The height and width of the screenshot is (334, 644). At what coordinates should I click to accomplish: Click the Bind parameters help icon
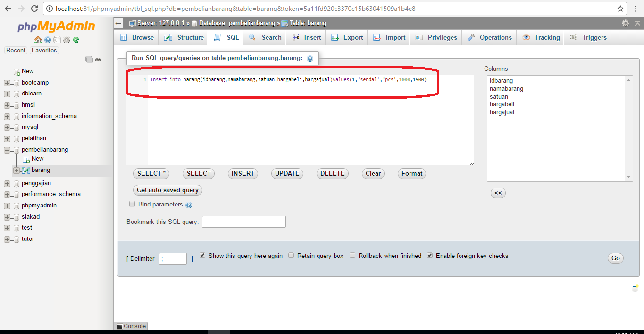(189, 204)
